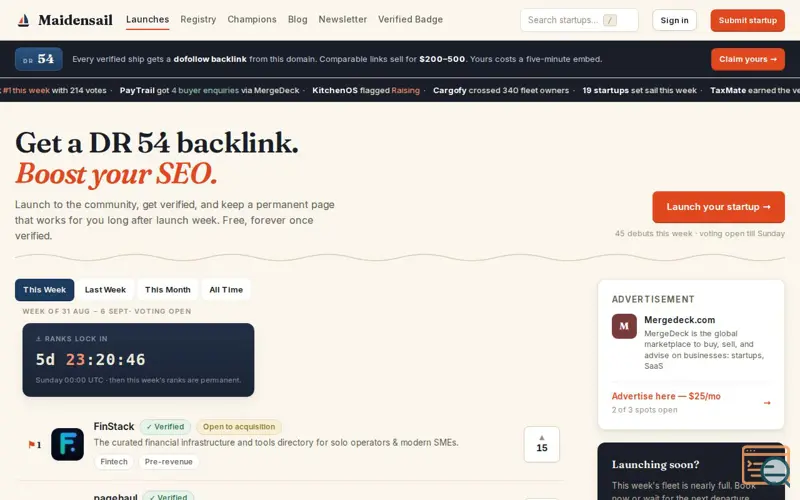Switch to All Time tab

pyautogui.click(x=226, y=289)
